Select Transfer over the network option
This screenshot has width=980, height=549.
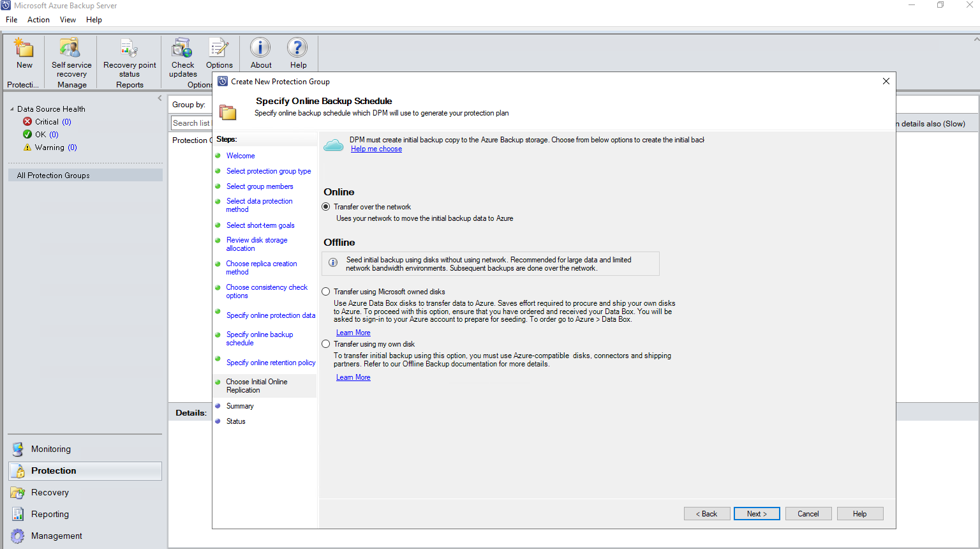326,207
